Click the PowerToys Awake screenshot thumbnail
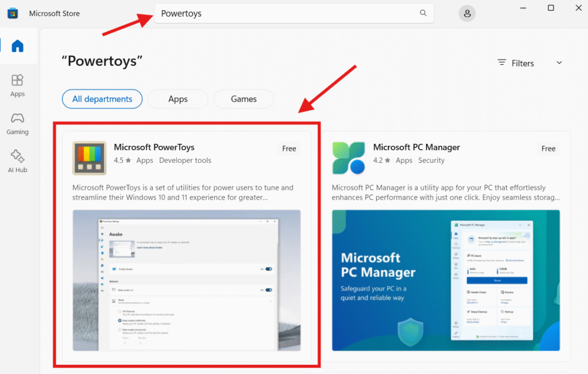This screenshot has height=374, width=588. (x=187, y=280)
